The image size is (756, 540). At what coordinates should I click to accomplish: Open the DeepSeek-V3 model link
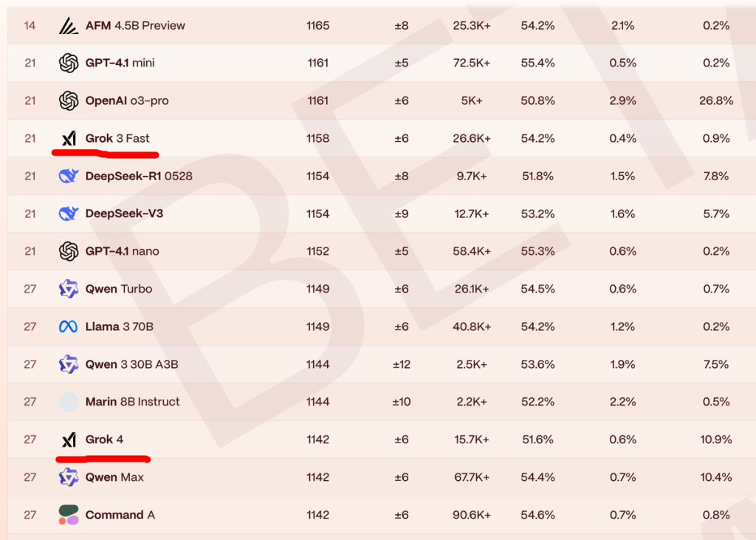(124, 213)
